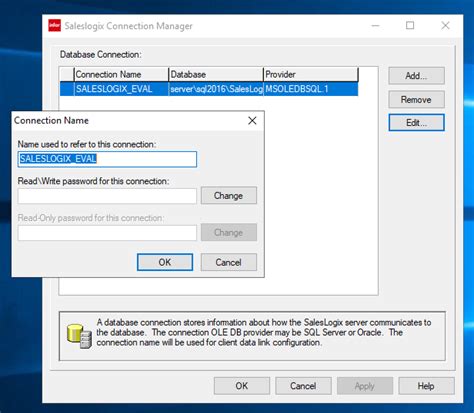Click the Database column header
This screenshot has height=413, width=474.
click(x=216, y=74)
